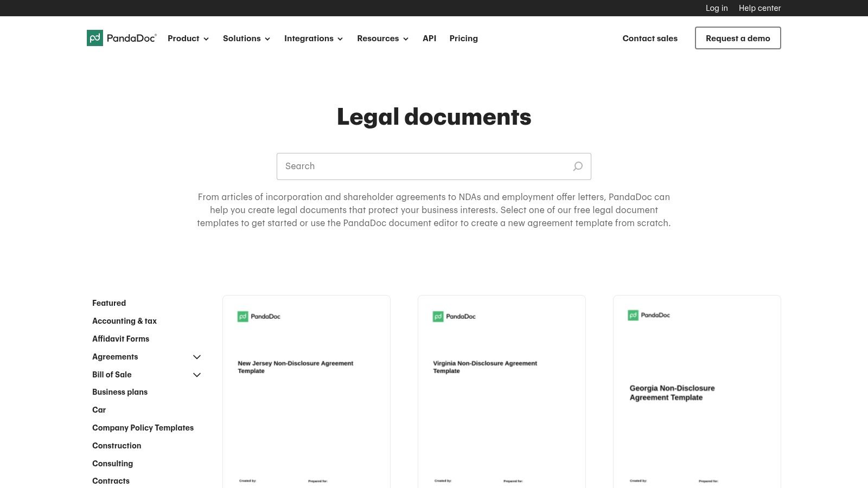Image resolution: width=868 pixels, height=488 pixels.
Task: Select the Accounting & tax category
Action: click(x=124, y=321)
